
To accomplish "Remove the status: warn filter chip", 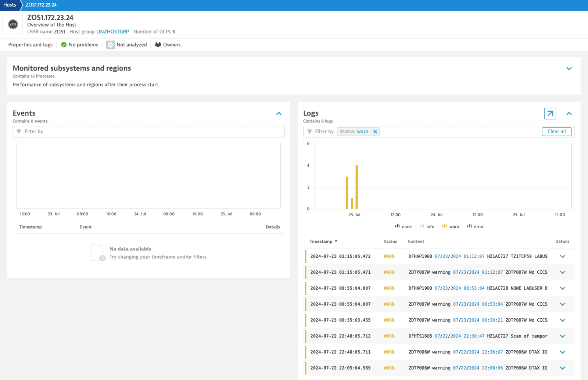I will coord(375,131).
